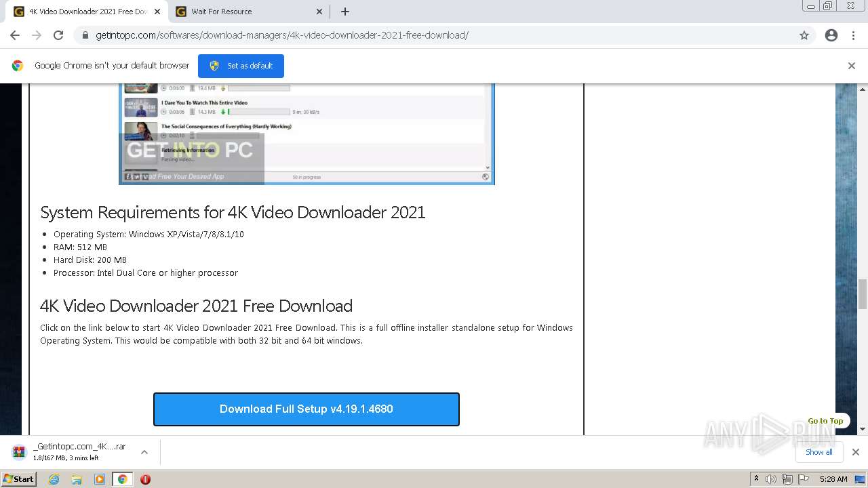Show hidden tray icons arrow
Viewport: 868px width, 488px height.
pos(757,479)
